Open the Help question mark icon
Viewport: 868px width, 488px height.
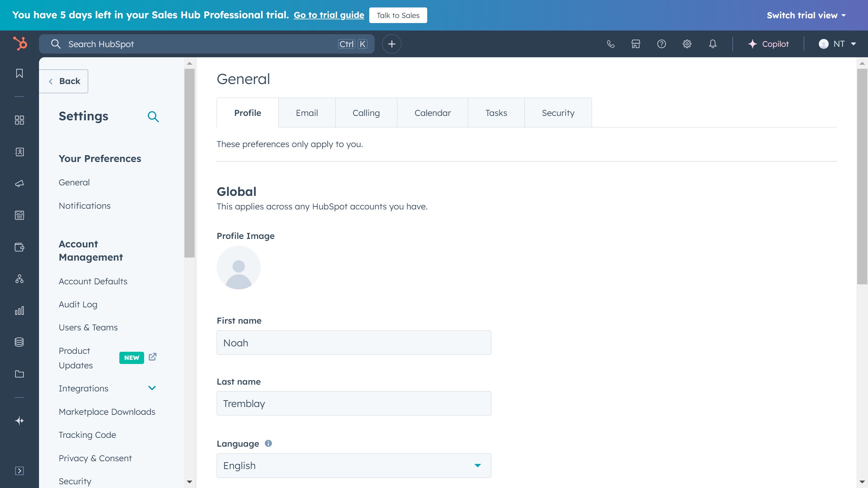(x=662, y=44)
